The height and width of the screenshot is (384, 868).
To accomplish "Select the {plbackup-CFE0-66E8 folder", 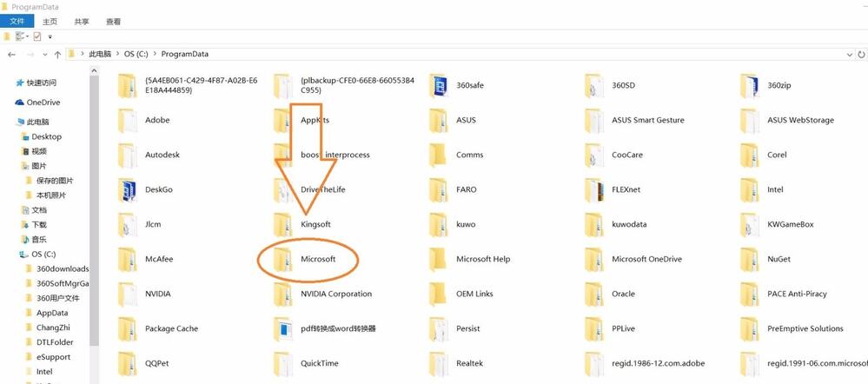I will click(x=344, y=85).
